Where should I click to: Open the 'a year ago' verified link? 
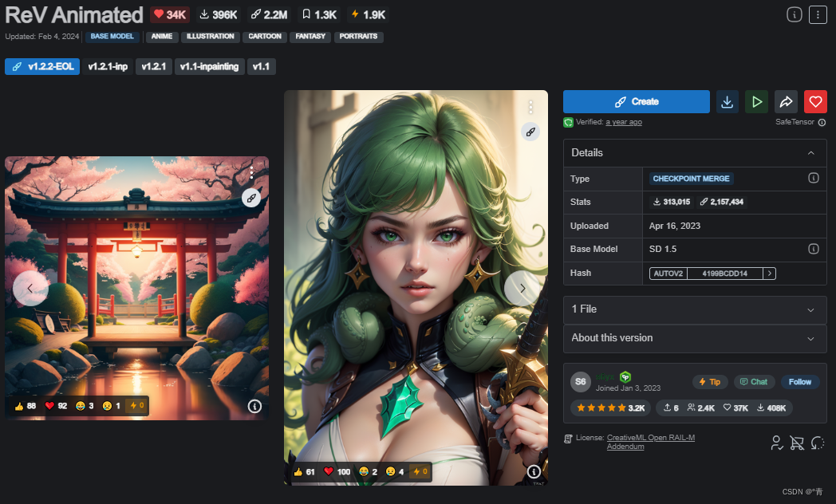(623, 122)
